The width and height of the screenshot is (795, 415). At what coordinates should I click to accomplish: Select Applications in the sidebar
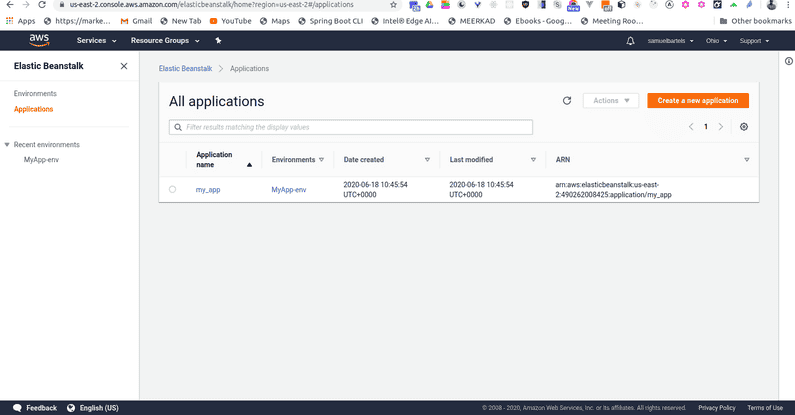33,109
